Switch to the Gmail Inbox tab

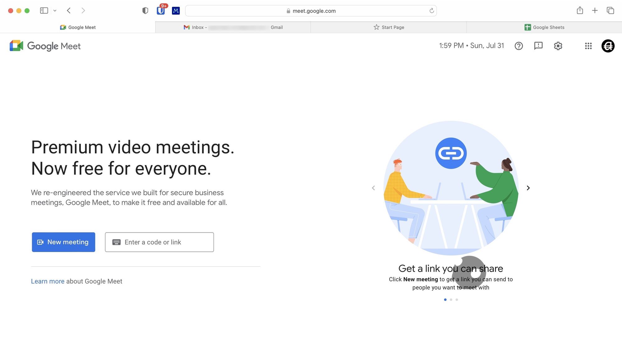pos(233,27)
